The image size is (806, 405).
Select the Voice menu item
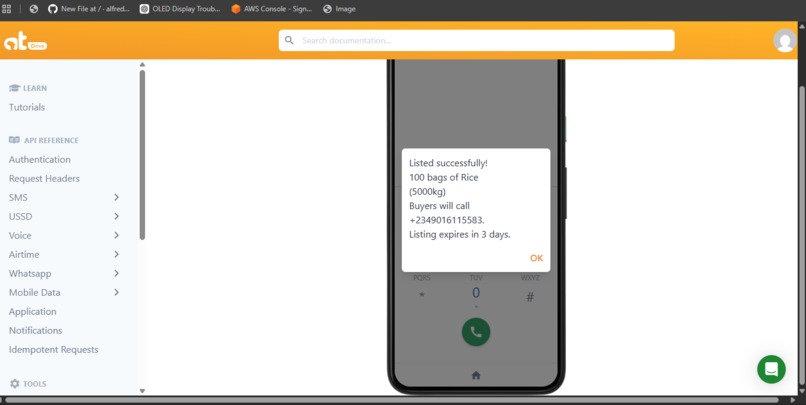pos(20,235)
